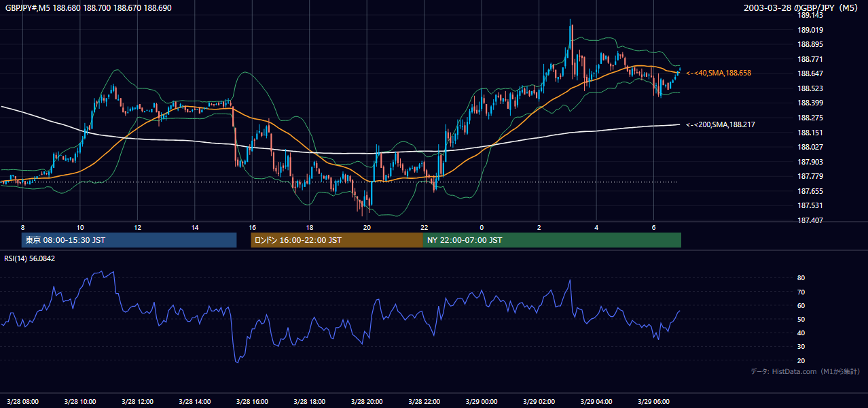868x408 pixels.
Task: Click the NY 22:00-07:00 JST session bar
Action: coord(552,240)
